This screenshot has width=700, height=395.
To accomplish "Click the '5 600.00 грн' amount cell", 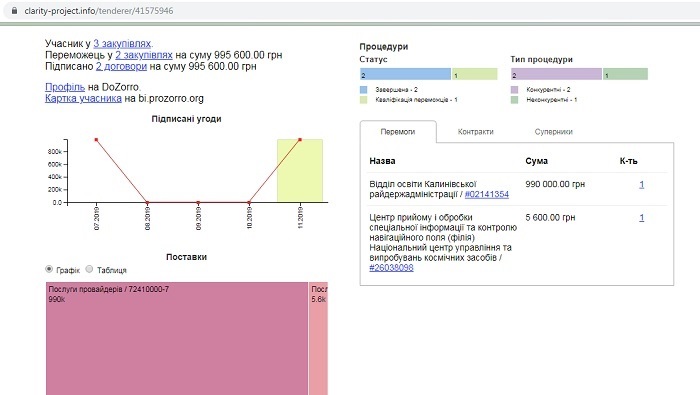I will 550,218.
